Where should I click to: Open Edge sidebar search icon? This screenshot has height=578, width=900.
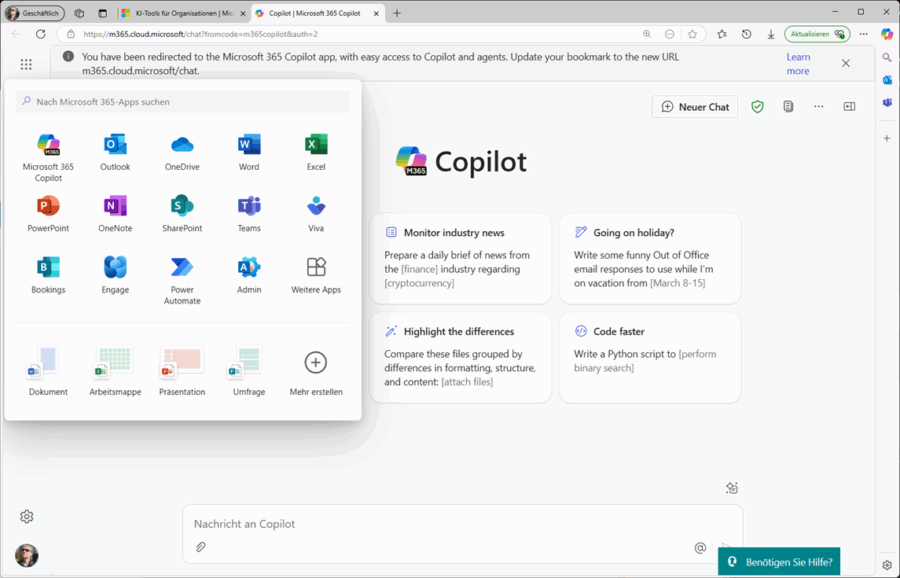click(x=887, y=57)
